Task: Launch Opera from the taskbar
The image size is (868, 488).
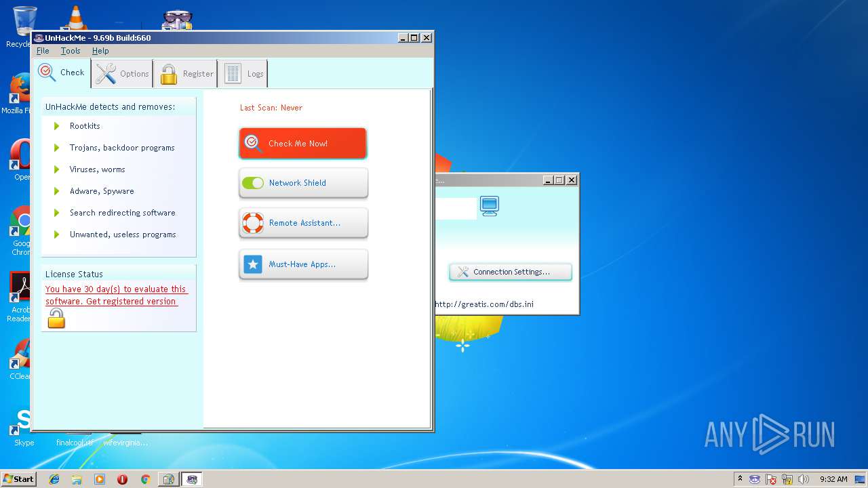Action: (x=122, y=479)
